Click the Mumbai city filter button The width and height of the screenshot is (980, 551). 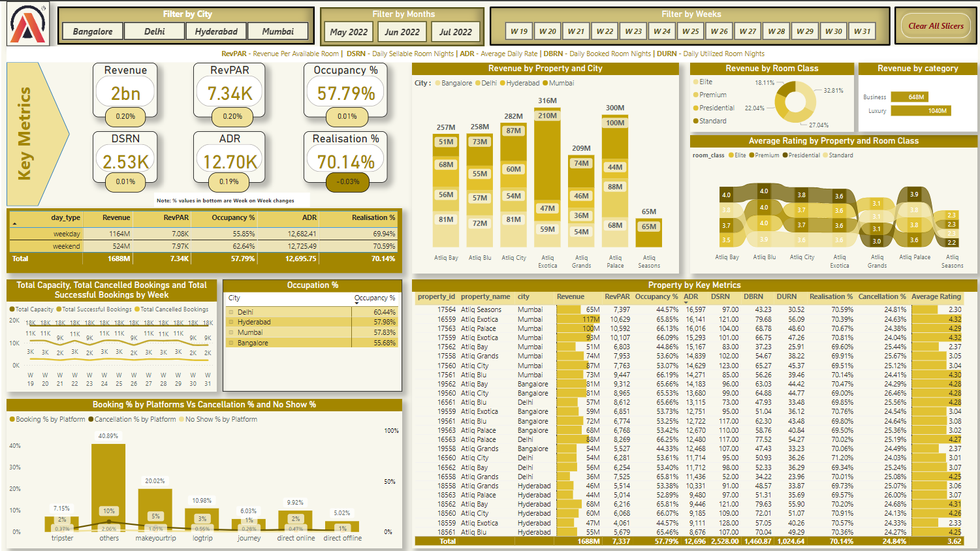(x=277, y=31)
